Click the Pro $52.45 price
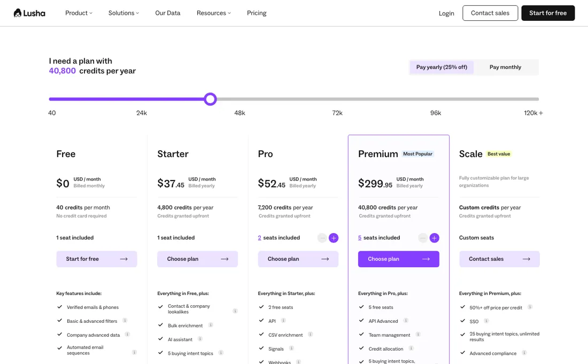The width and height of the screenshot is (588, 364). pyautogui.click(x=272, y=183)
